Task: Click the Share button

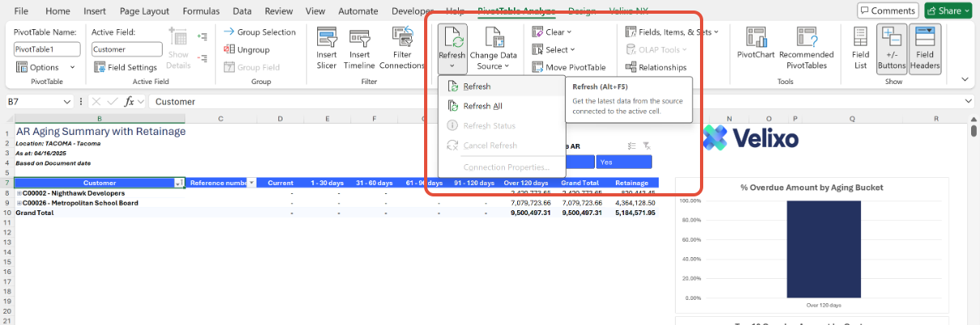Action: (950, 11)
